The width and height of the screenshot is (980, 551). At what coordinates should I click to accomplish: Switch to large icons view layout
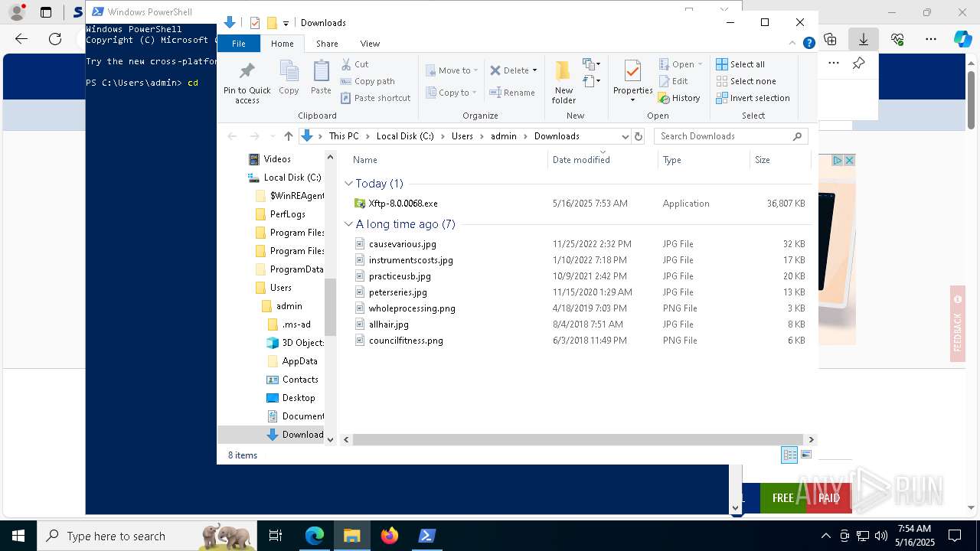click(x=806, y=455)
